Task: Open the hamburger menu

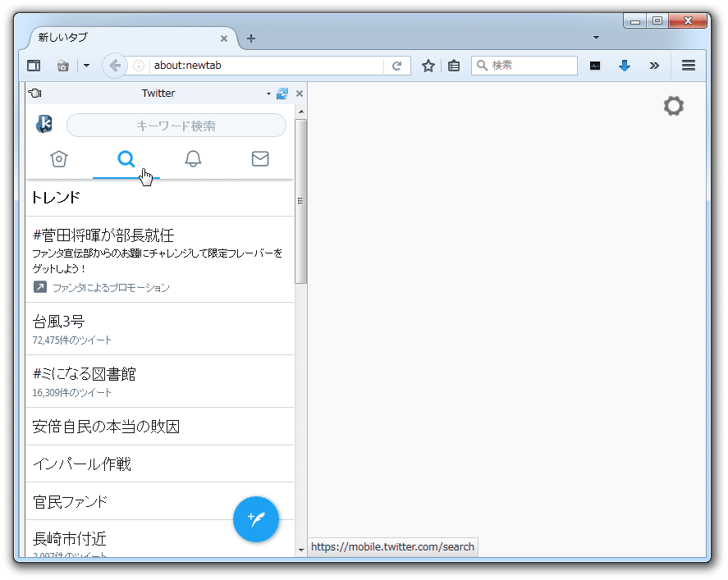Action: [x=689, y=66]
